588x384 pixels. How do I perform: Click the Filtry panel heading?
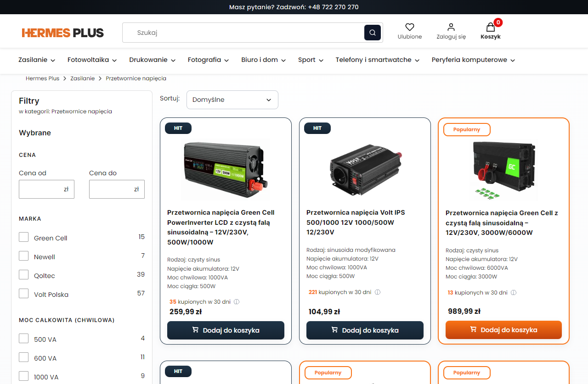(29, 101)
